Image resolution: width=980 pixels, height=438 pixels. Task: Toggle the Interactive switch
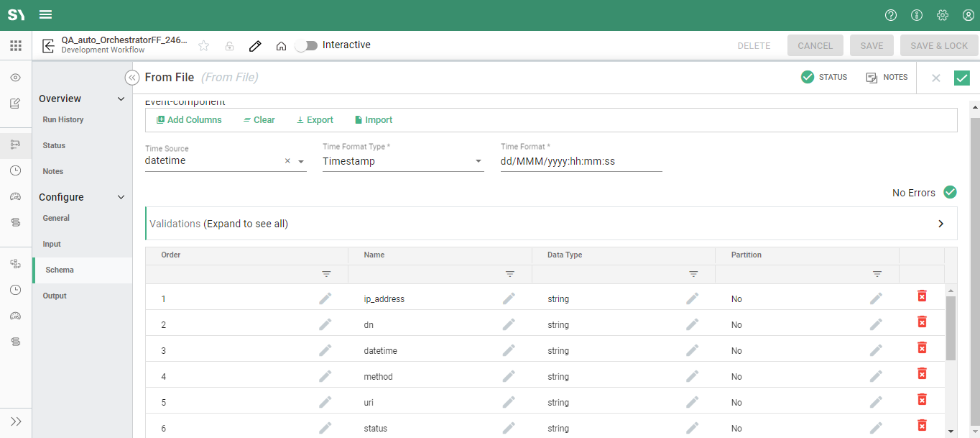click(x=306, y=45)
